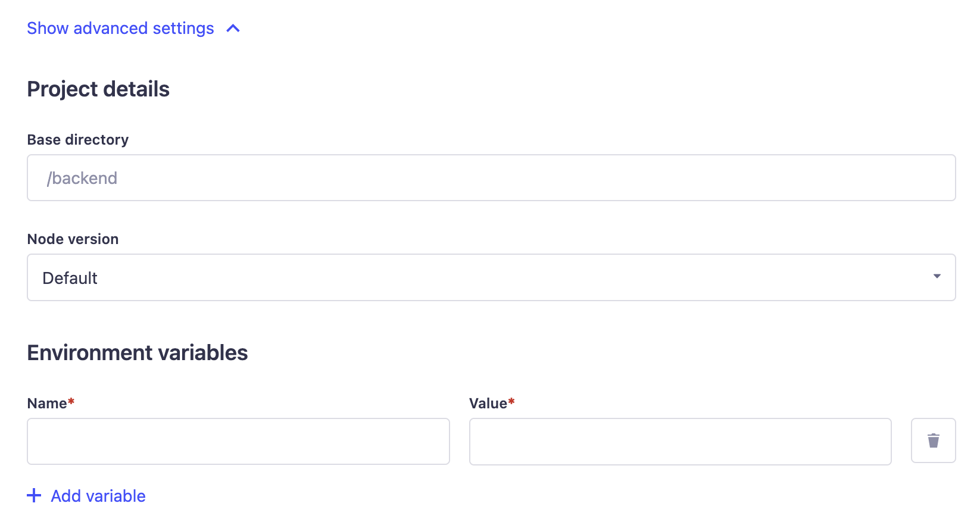Select the /backend placeholder field
Image resolution: width=980 pixels, height=525 pixels.
(238, 177)
